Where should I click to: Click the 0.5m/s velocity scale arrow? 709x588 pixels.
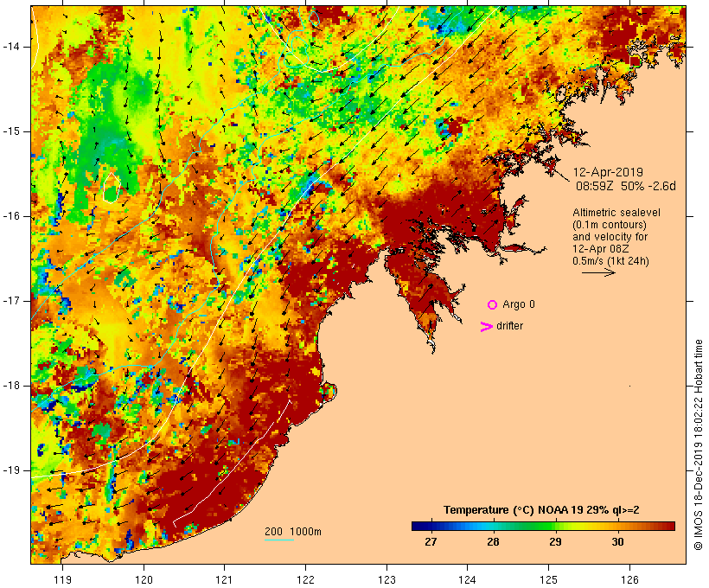point(598,272)
